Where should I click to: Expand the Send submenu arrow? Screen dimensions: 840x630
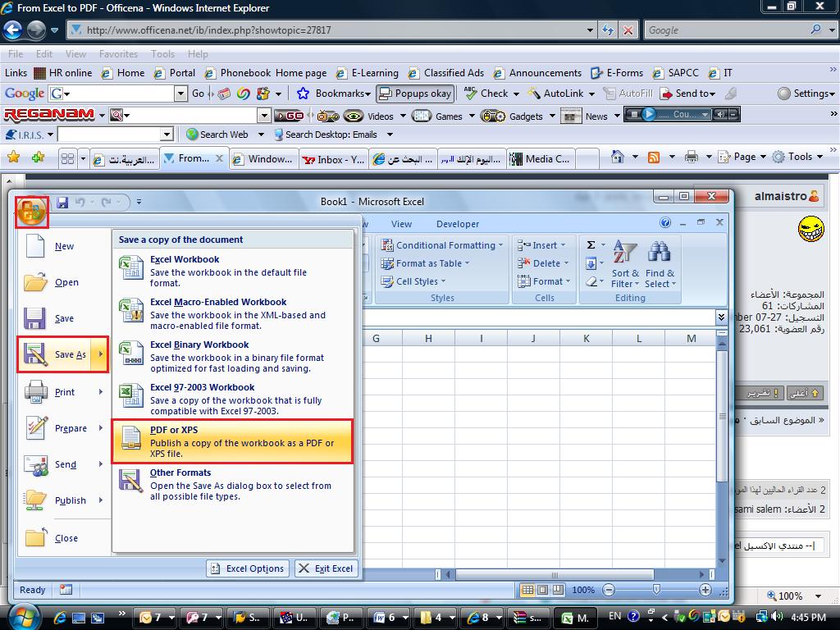101,464
